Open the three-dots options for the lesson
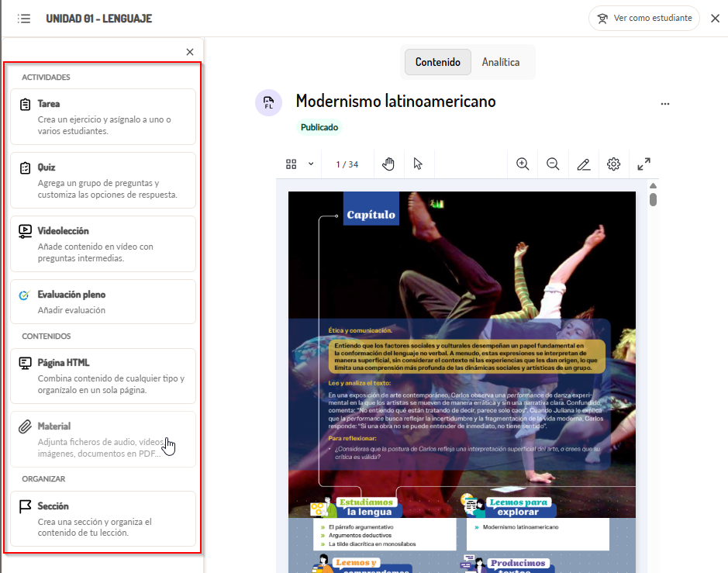This screenshot has height=573, width=728. pos(665,104)
